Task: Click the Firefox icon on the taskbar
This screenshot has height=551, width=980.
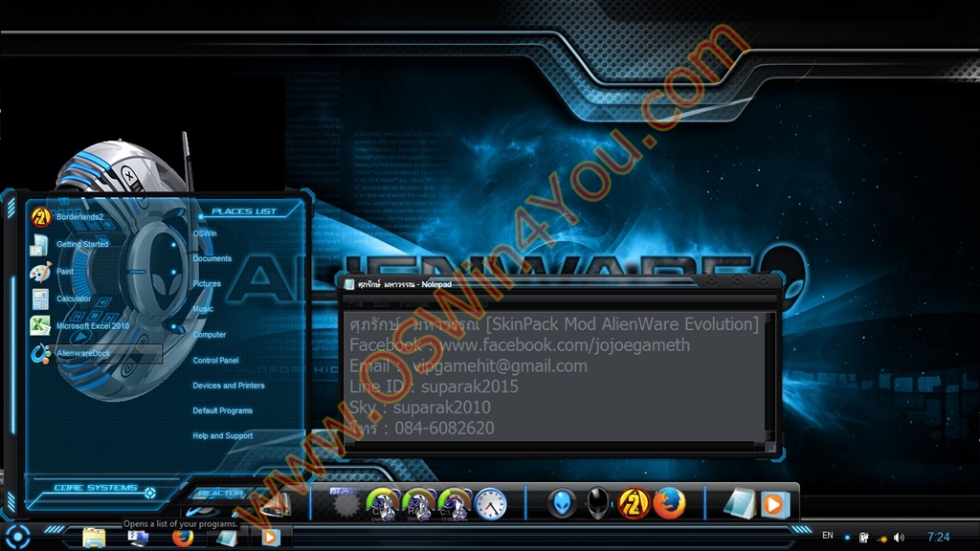Action: click(183, 538)
